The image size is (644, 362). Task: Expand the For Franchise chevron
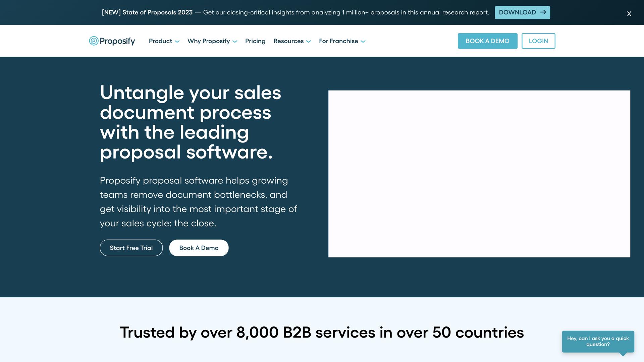click(363, 42)
